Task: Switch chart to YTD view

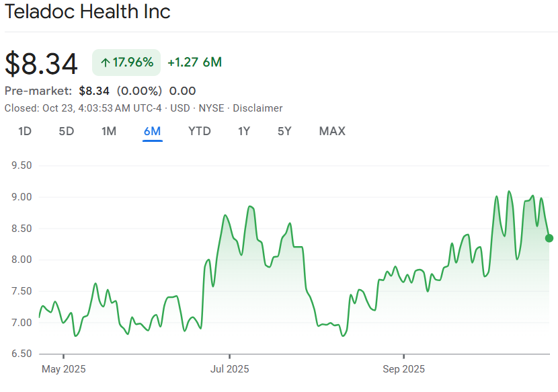Action: coord(199,131)
